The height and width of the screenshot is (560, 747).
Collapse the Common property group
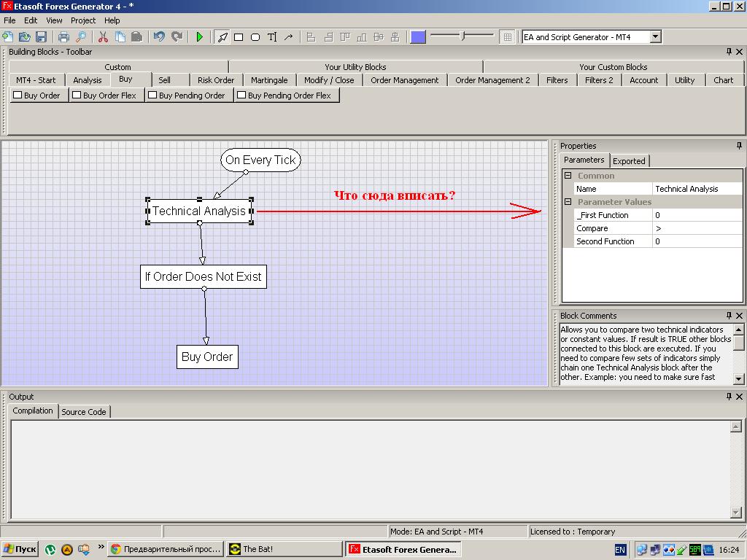pyautogui.click(x=568, y=175)
